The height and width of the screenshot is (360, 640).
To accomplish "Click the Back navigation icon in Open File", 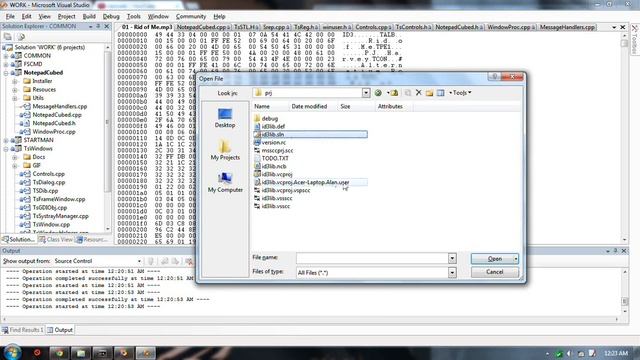I will click(378, 93).
